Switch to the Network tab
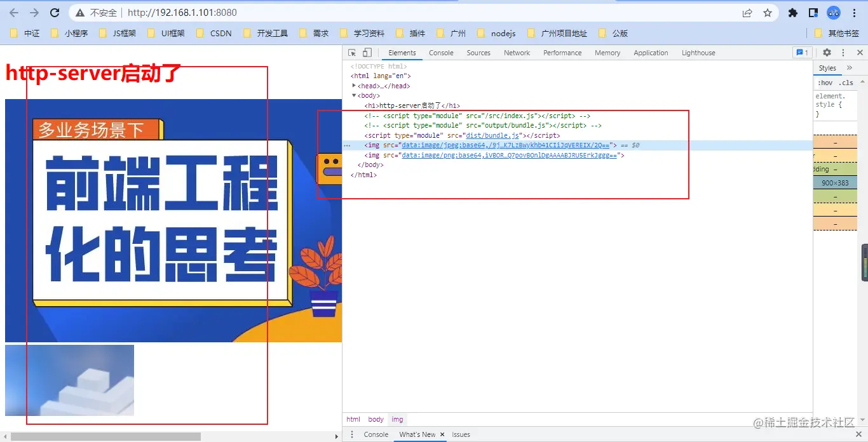This screenshot has width=868, height=442. click(517, 53)
